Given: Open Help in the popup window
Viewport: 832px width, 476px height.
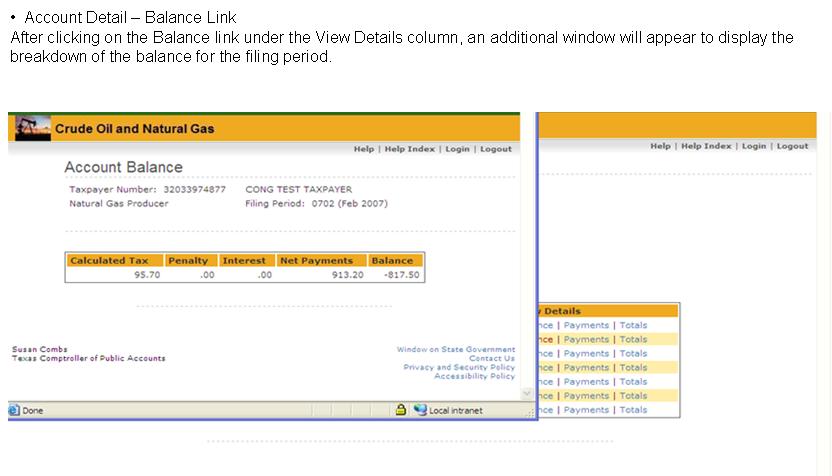Looking at the screenshot, I should tap(363, 149).
